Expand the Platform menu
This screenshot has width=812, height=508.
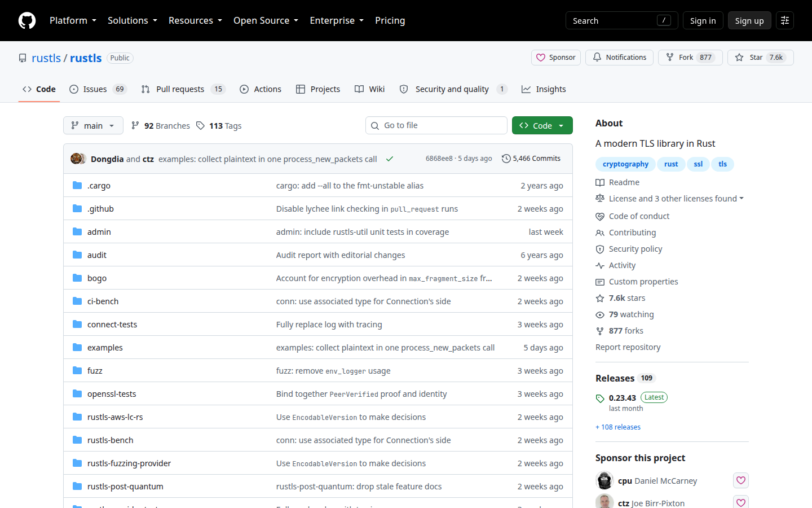(x=73, y=20)
